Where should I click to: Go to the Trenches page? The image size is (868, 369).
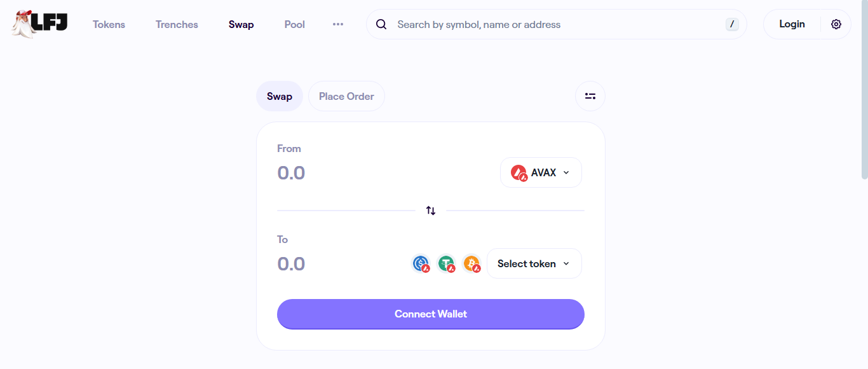[x=177, y=25]
